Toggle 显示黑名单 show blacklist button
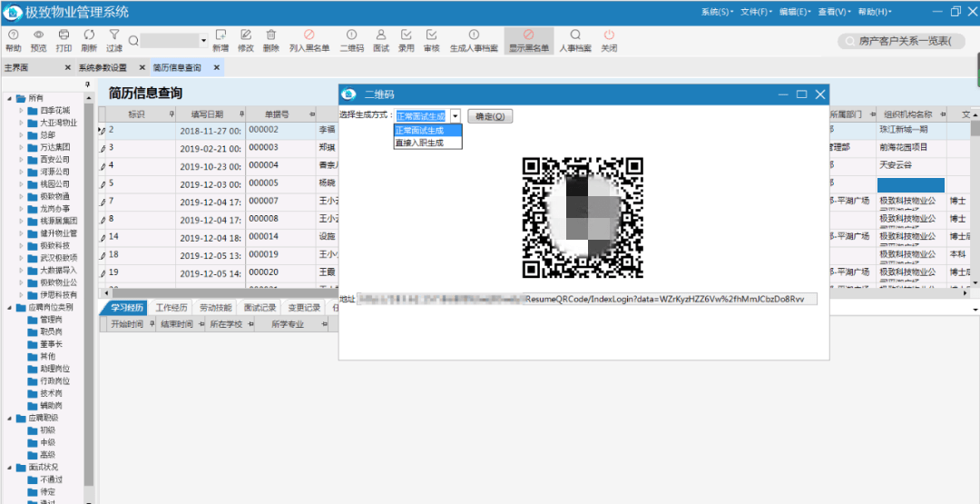980x504 pixels. (x=529, y=41)
